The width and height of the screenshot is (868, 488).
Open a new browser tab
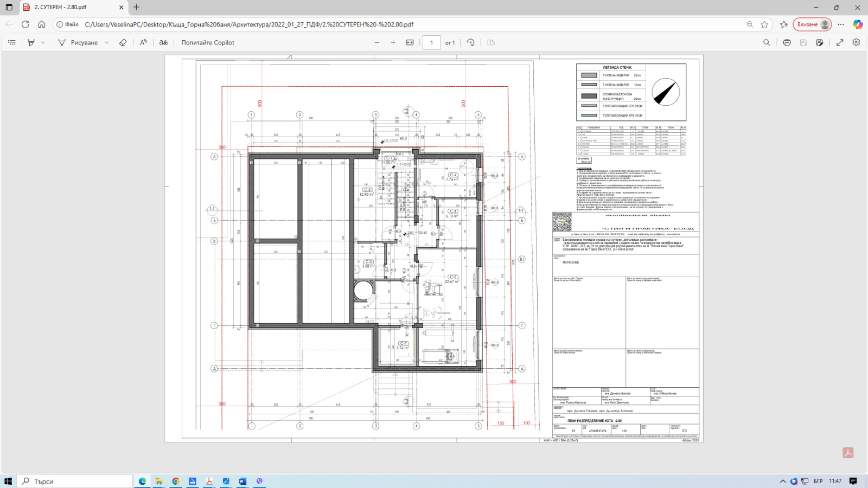(x=136, y=8)
